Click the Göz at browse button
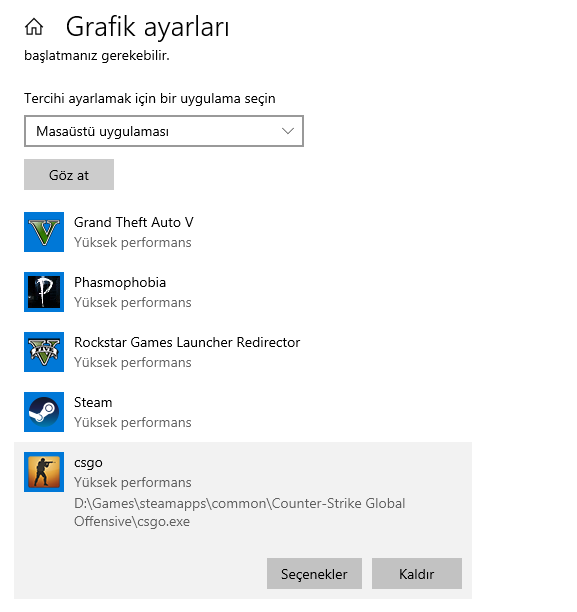 [x=69, y=174]
